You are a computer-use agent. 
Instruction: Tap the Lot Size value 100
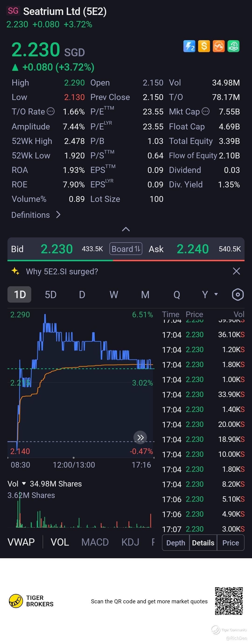156,199
